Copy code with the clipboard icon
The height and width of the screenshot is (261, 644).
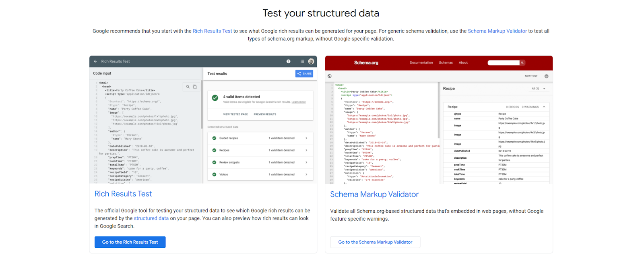pyautogui.click(x=195, y=87)
